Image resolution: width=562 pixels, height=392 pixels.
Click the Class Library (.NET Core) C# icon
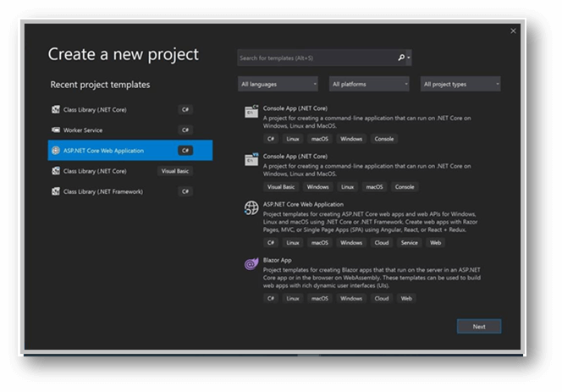[56, 109]
